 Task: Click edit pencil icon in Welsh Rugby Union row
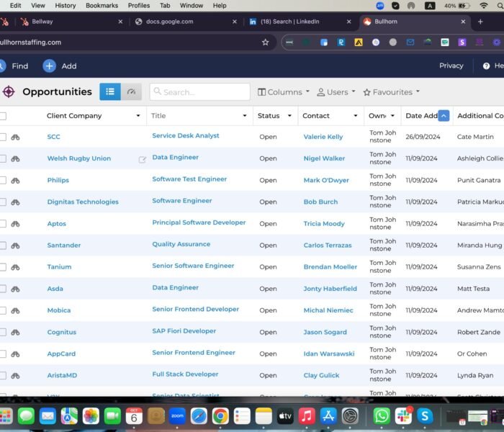(142, 159)
